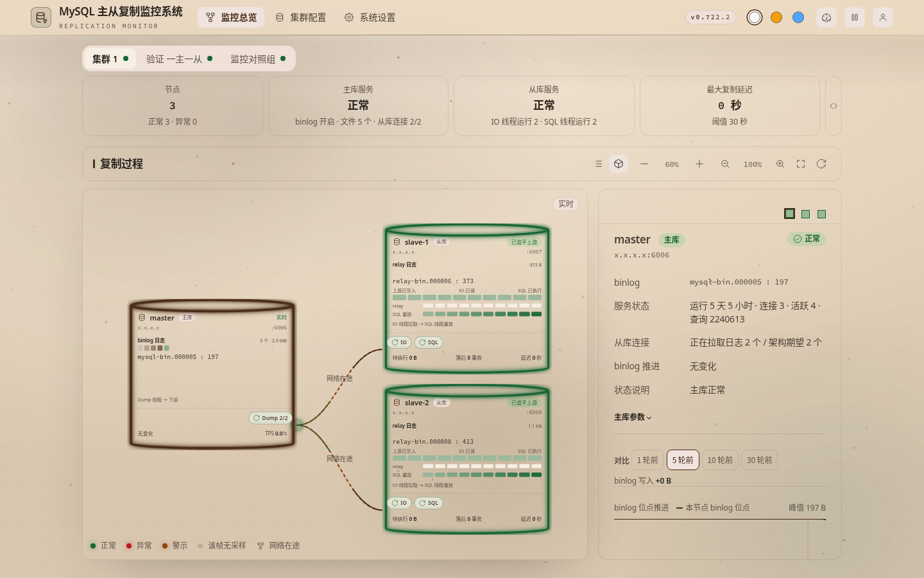924x578 pixels.
Task: Click the 最大复制延迟 summary card
Action: click(x=730, y=106)
